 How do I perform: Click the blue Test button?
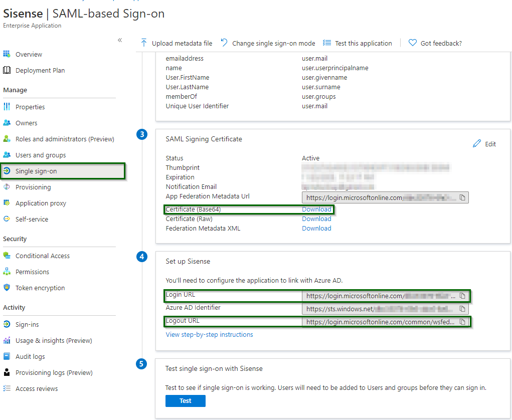[186, 401]
